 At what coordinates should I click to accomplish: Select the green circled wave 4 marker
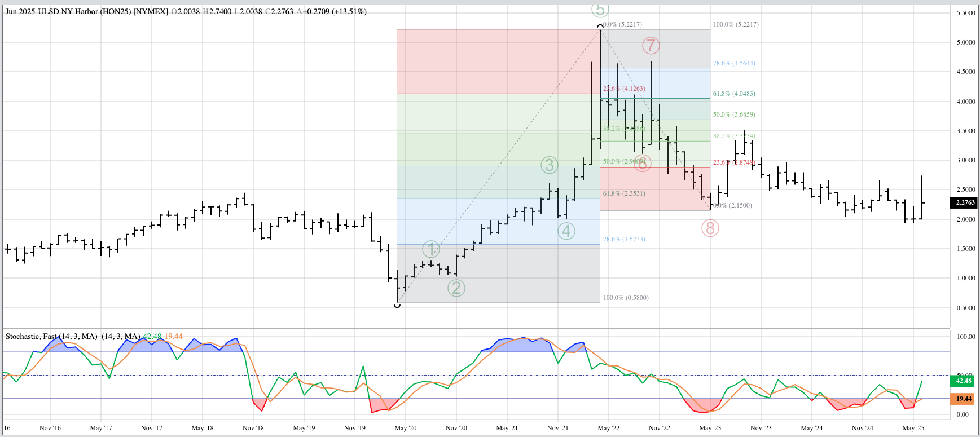point(566,231)
